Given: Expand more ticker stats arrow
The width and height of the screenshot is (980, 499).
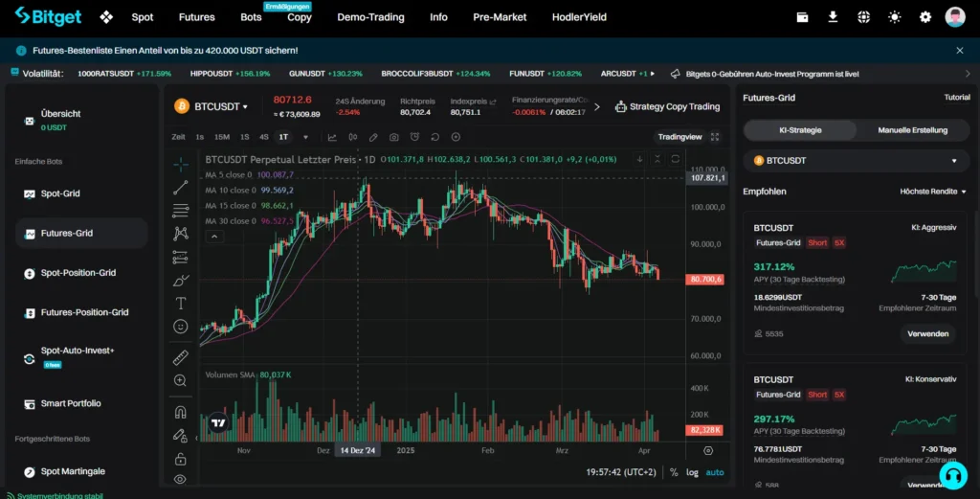Looking at the screenshot, I should [x=597, y=107].
